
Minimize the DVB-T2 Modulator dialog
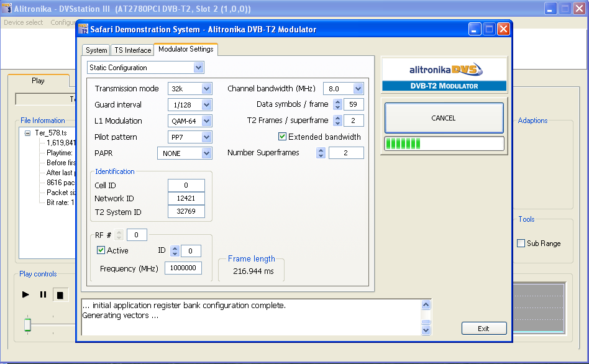(475, 29)
